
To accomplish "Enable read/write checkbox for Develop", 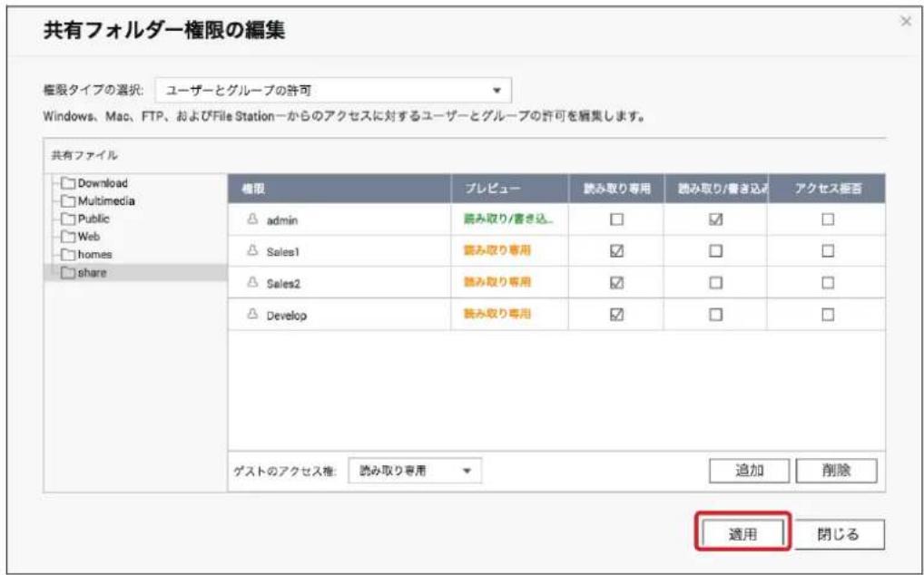I will click(x=715, y=315).
